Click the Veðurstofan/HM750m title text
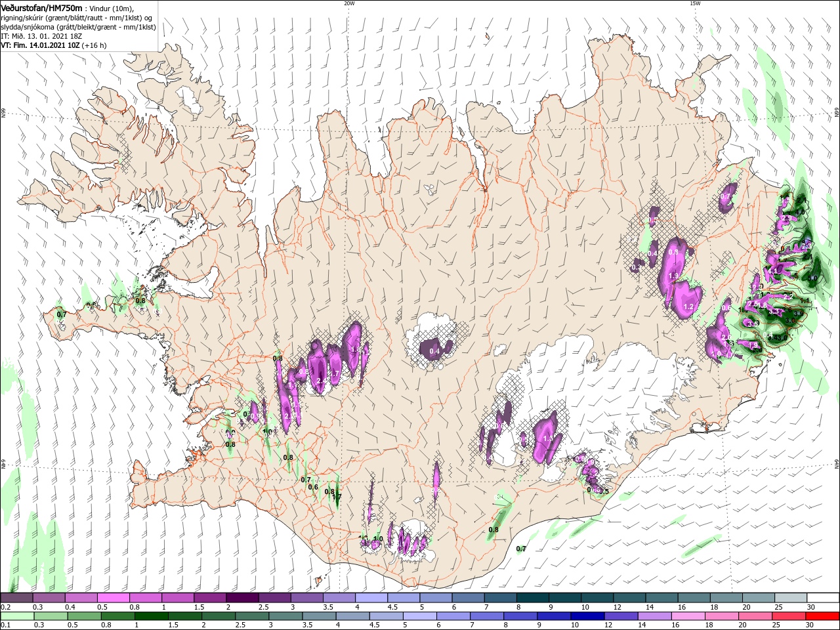 click(41, 7)
